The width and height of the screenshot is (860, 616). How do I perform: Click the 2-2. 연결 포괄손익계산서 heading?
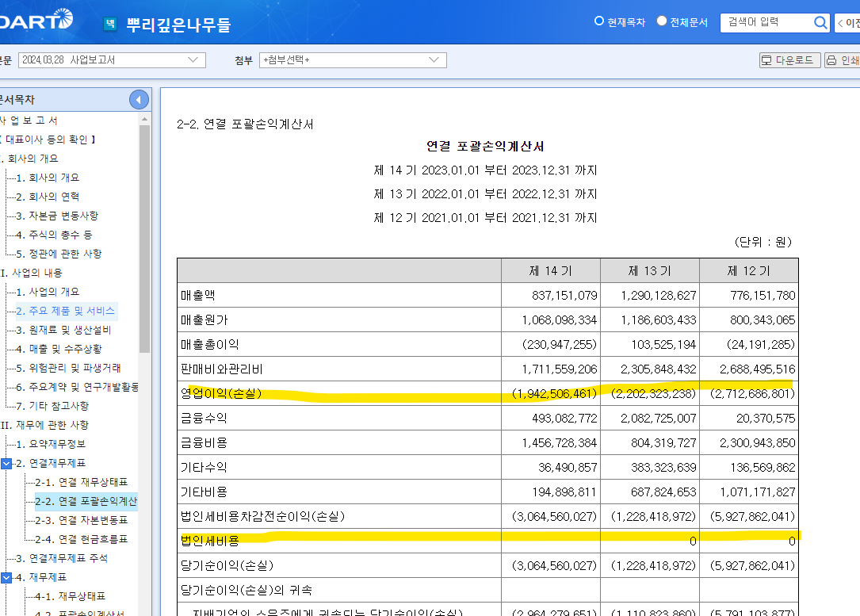pos(245,124)
